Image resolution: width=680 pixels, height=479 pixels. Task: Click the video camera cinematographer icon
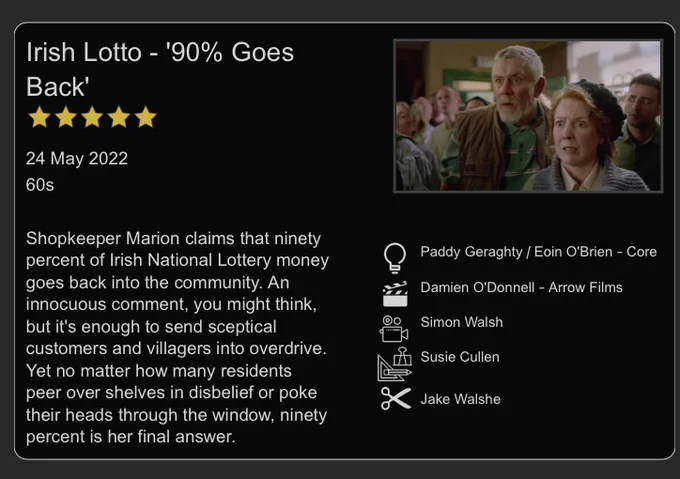tap(394, 329)
